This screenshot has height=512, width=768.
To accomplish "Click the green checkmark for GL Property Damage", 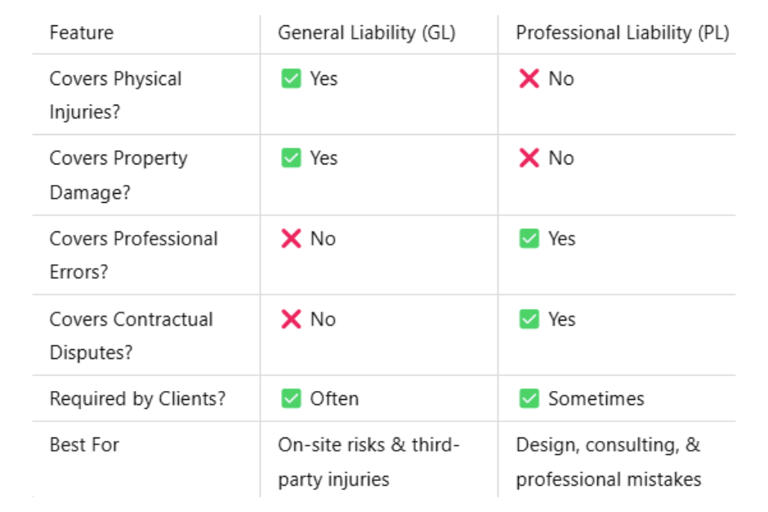I will pos(291,158).
